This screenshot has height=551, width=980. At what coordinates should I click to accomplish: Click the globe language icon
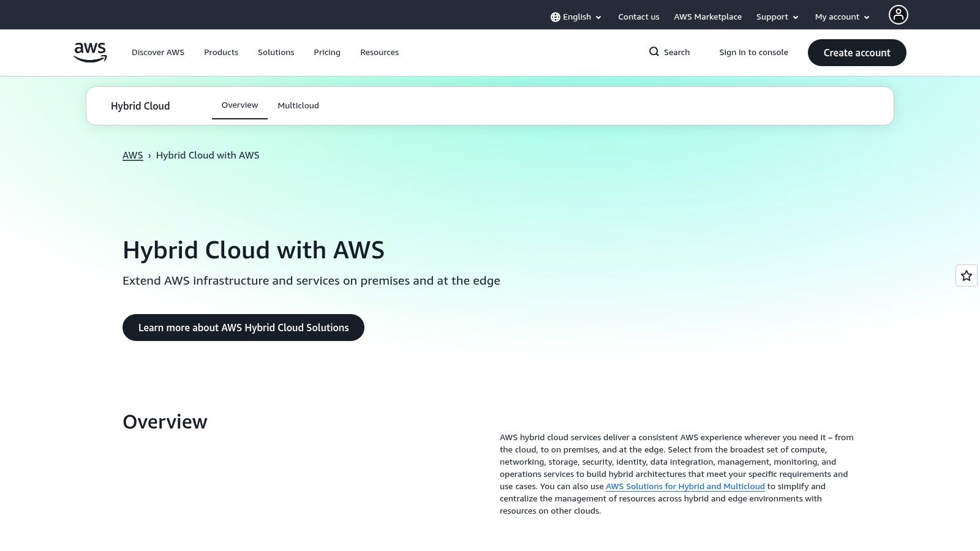pyautogui.click(x=556, y=17)
